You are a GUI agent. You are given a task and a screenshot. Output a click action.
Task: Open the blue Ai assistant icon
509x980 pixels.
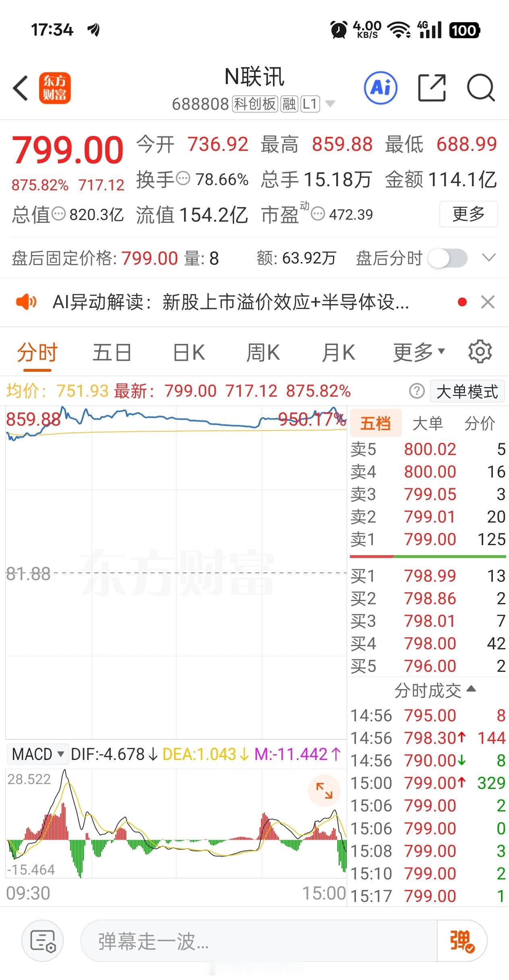tap(381, 87)
